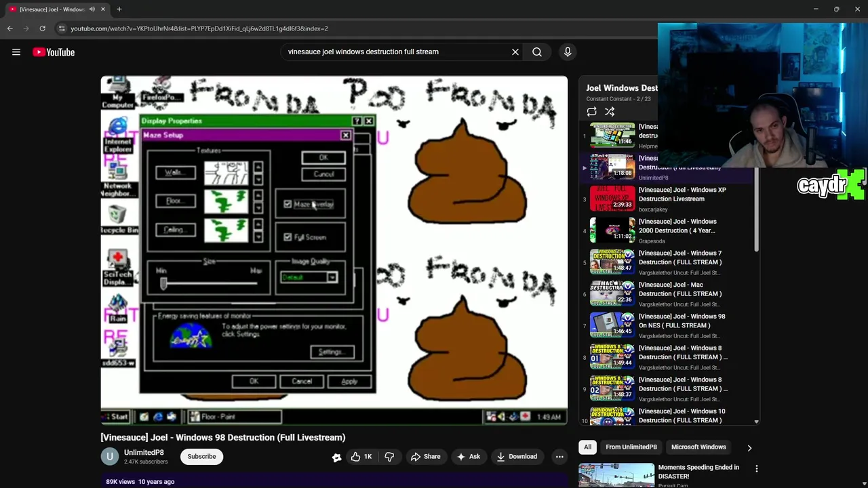Go back with the browser back arrow
The width and height of the screenshot is (868, 488).
(10, 28)
